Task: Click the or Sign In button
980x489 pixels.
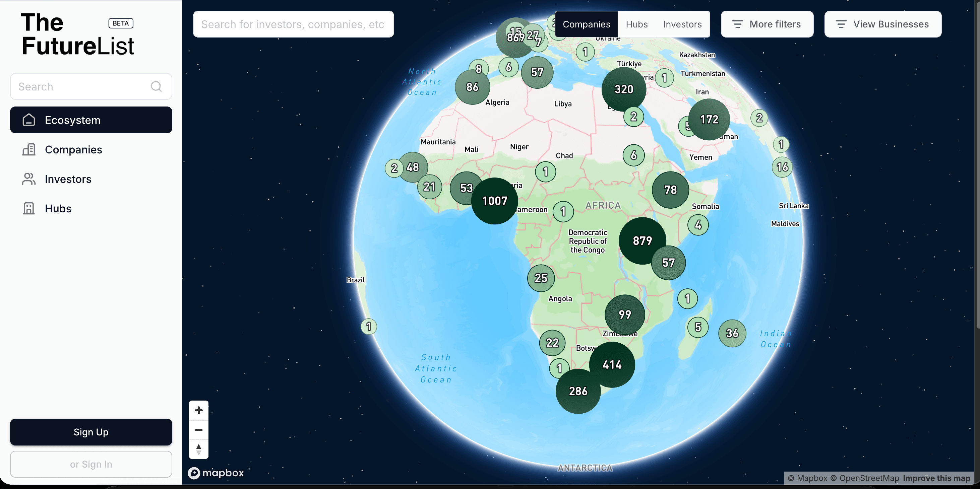Action: 91,464
